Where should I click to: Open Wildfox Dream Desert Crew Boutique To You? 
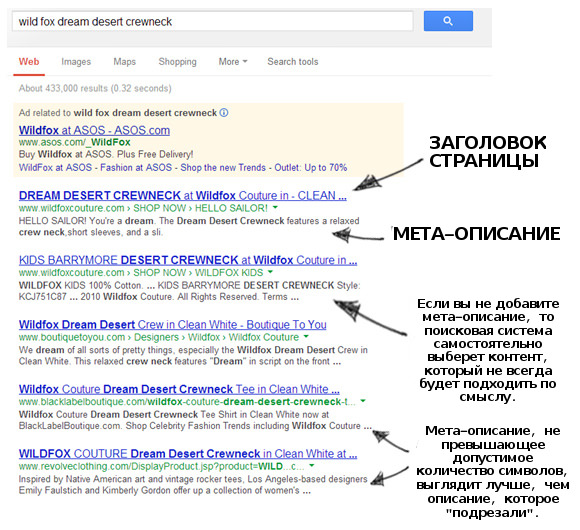pos(173,324)
